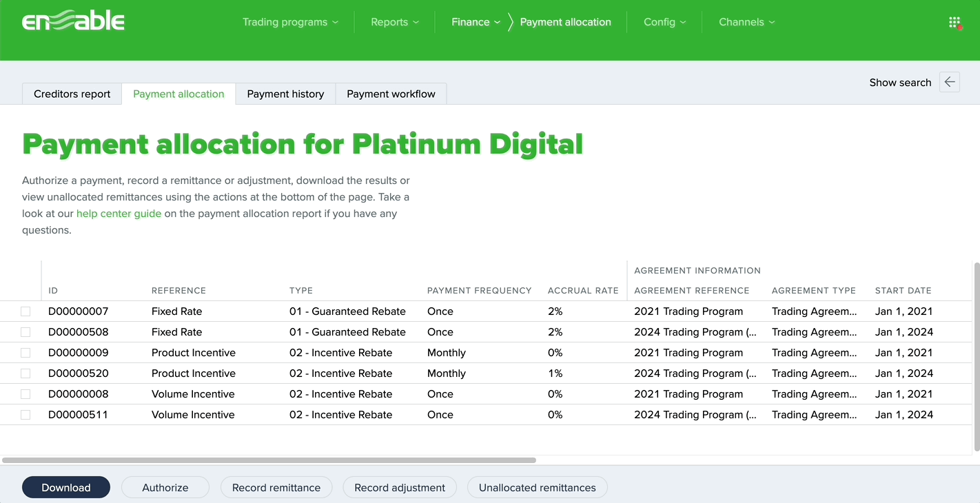
Task: Click the REFERENCE column header
Action: (178, 291)
